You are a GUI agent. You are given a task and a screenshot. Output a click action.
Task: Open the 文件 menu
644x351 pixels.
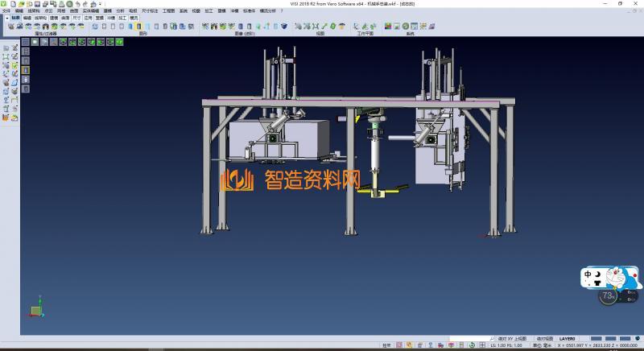click(x=6, y=10)
